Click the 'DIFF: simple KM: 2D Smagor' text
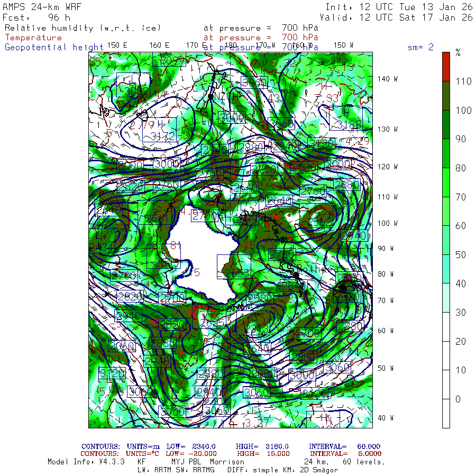476x476 pixels. click(x=282, y=470)
